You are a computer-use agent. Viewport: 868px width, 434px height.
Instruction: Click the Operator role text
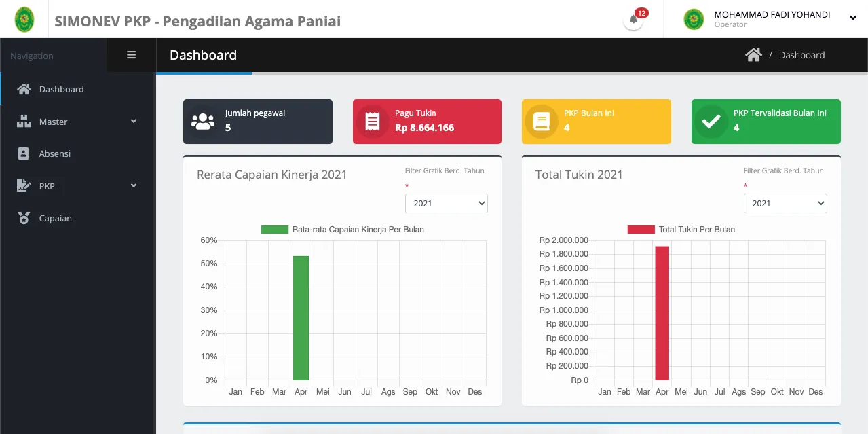click(x=730, y=25)
